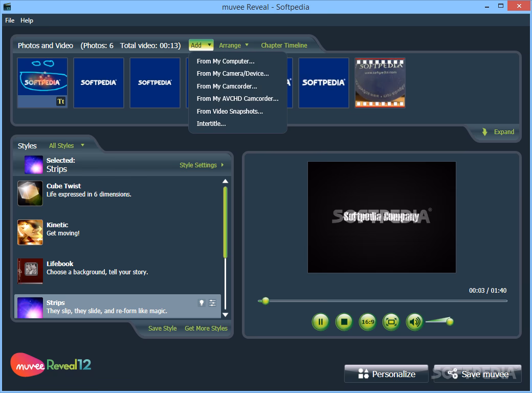Viewport: 532px width, 393px height.
Task: Choose From My AVCHD Camcorder... option
Action: coord(237,99)
